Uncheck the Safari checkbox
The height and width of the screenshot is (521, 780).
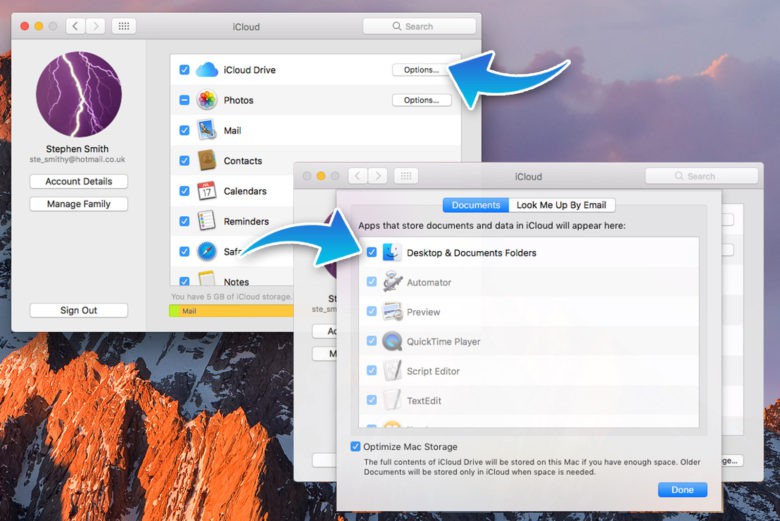click(184, 251)
